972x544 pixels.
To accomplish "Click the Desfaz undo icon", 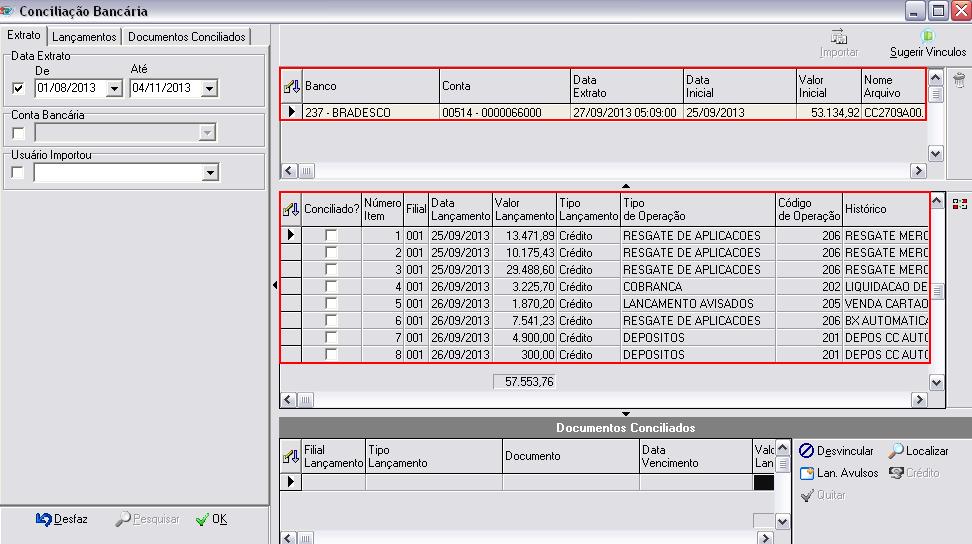I will click(43, 519).
